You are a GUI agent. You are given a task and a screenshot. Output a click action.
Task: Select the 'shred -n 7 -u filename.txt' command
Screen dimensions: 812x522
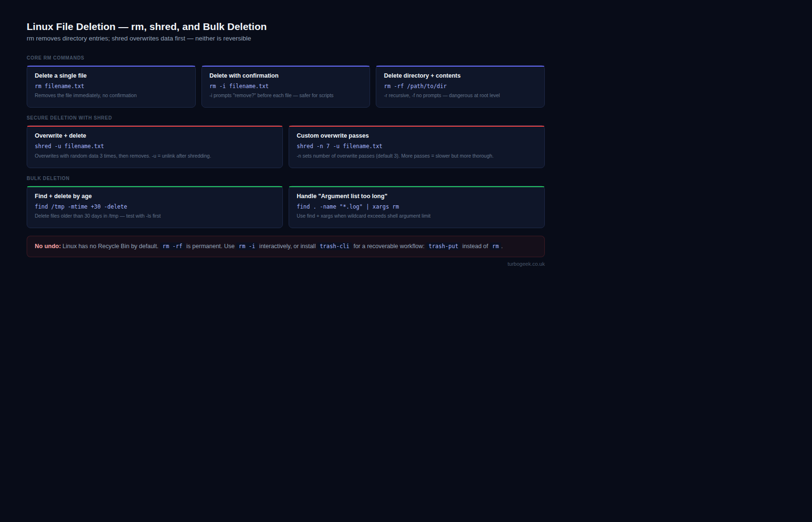pyautogui.click(x=339, y=146)
